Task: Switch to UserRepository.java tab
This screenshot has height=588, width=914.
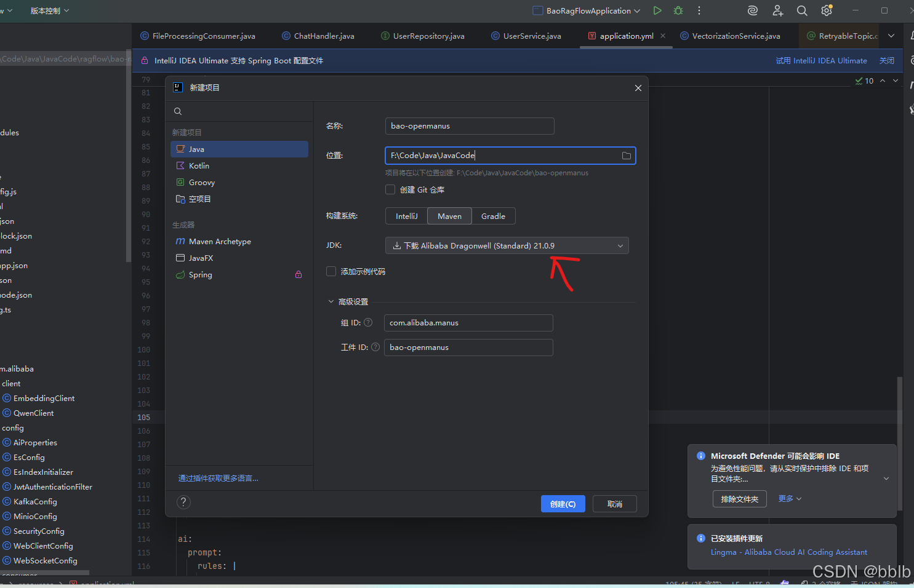Action: 423,36
